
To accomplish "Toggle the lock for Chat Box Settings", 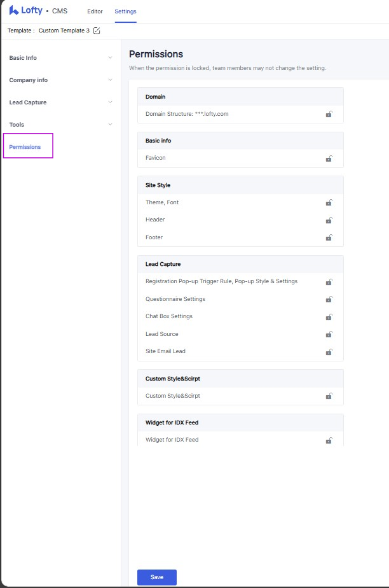I will [x=329, y=316].
